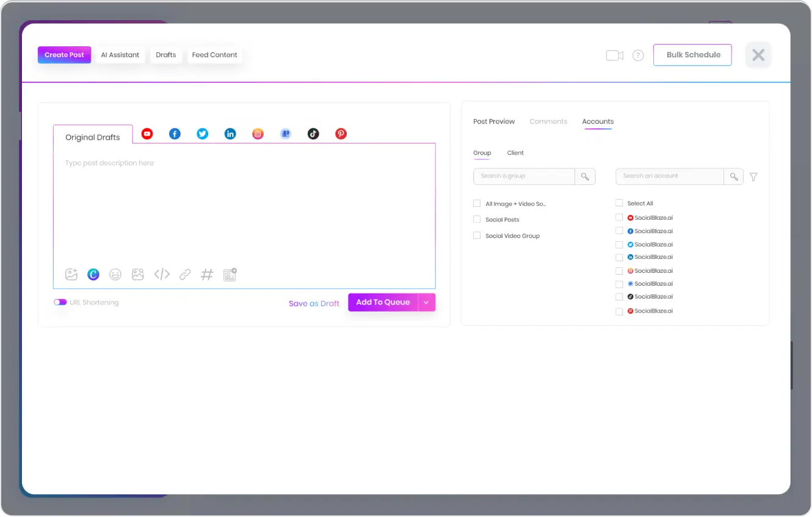The height and width of the screenshot is (517, 812).
Task: Focus the Search an account field
Action: [x=670, y=176]
